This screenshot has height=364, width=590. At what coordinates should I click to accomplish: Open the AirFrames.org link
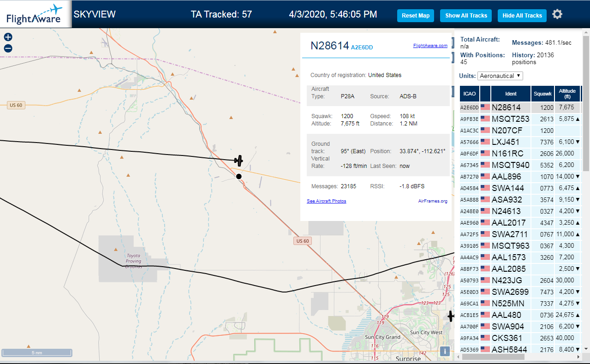coord(433,201)
